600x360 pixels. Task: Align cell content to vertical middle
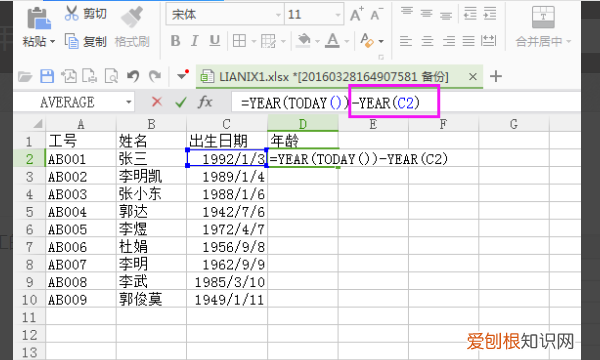point(426,14)
